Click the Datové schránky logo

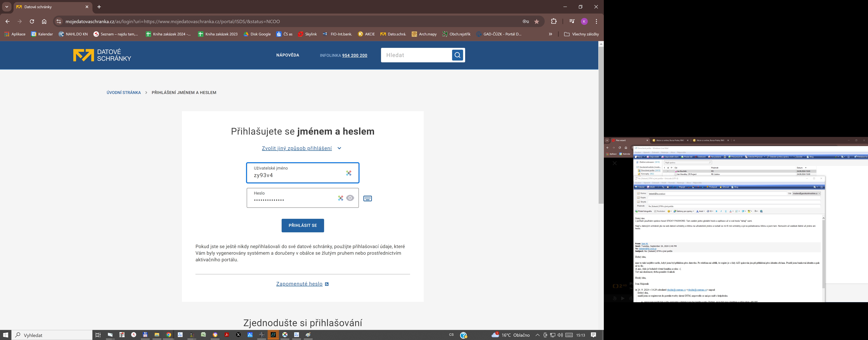pos(102,55)
